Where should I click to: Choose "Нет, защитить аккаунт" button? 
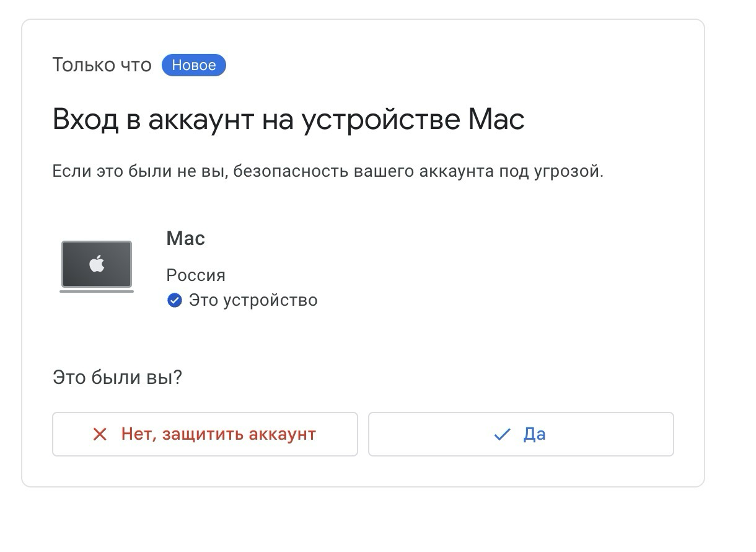(x=205, y=434)
